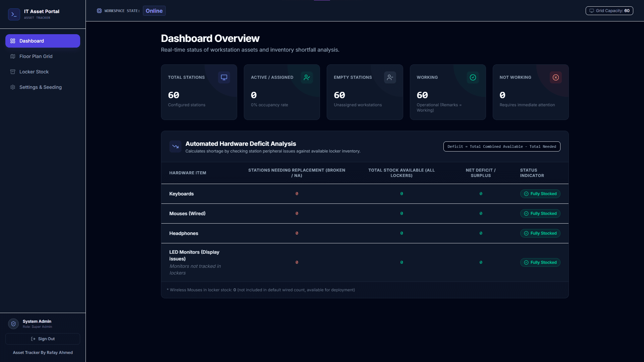Screen dimensions: 644x362
Task: Click the monitor icon in Grid Capacity badge
Action: coord(592,11)
